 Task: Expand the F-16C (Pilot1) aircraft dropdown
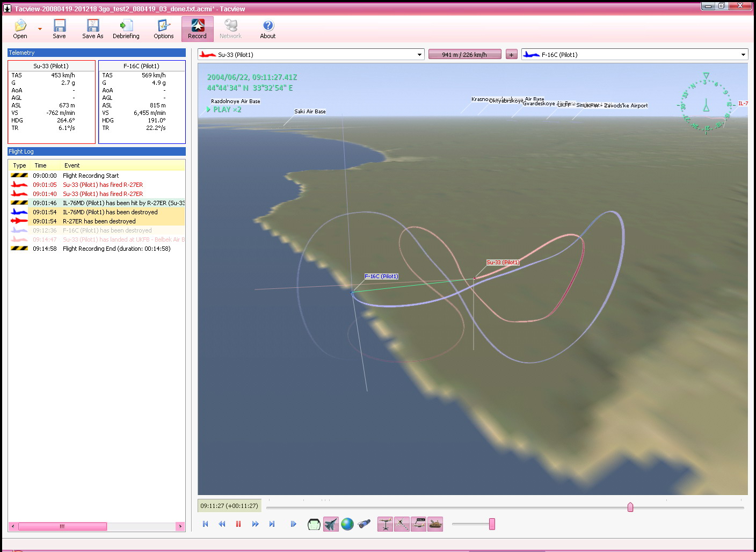(x=743, y=55)
